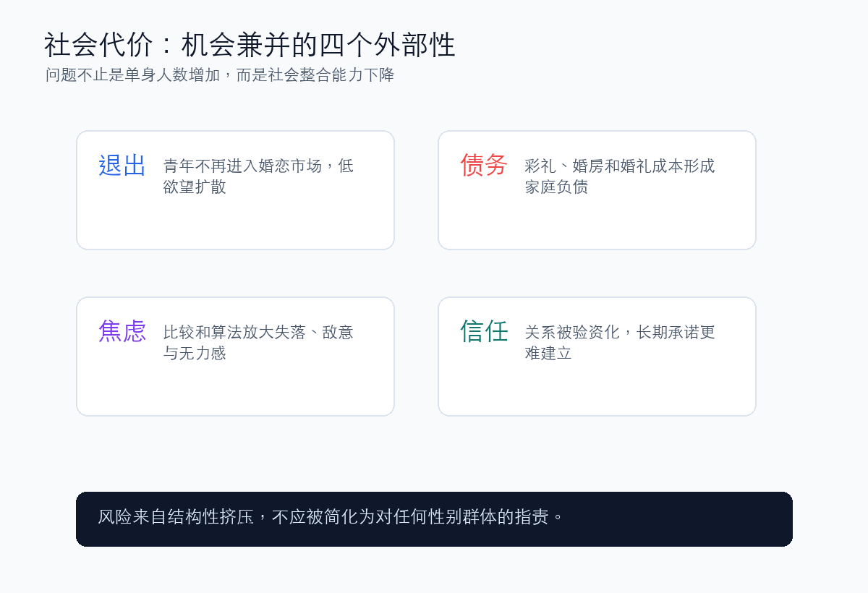Screen dimensions: 868x593
Task: Click empty area of the 信任 card
Action: coord(597,391)
